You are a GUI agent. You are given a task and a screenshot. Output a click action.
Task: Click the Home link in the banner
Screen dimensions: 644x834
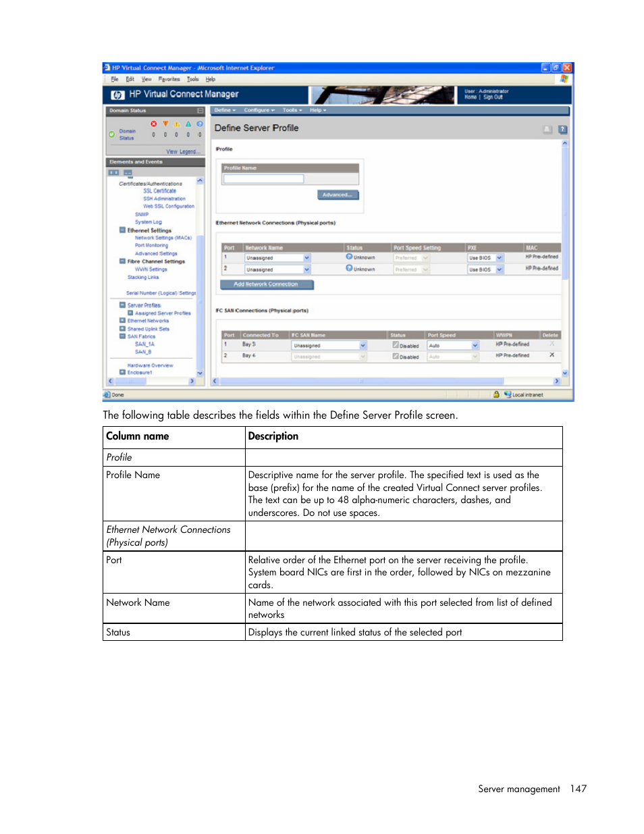coord(471,97)
